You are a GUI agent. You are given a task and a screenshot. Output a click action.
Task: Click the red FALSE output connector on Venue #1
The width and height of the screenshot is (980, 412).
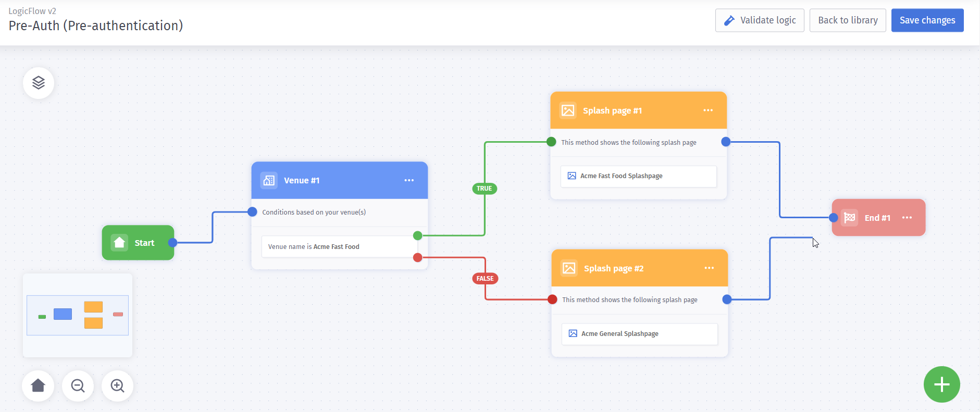(417, 257)
